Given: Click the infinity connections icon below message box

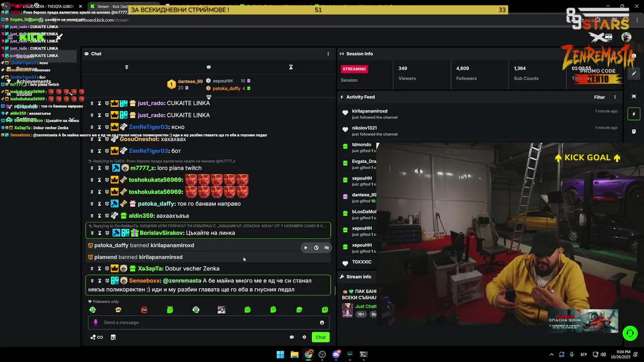Looking at the screenshot, I should click(97, 337).
